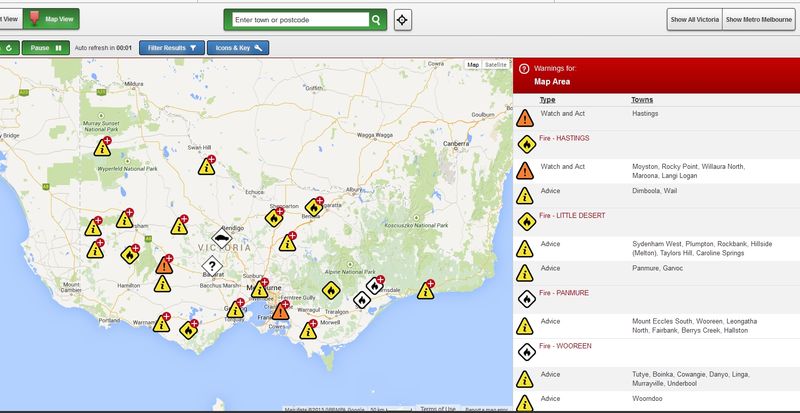Click the towns text Dimboola, Wail
The image size is (800, 413).
[655, 191]
